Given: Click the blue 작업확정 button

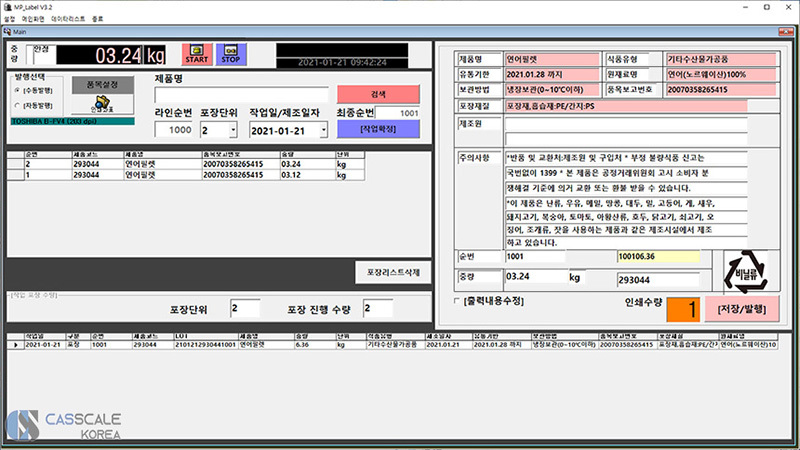Looking at the screenshot, I should click(378, 130).
